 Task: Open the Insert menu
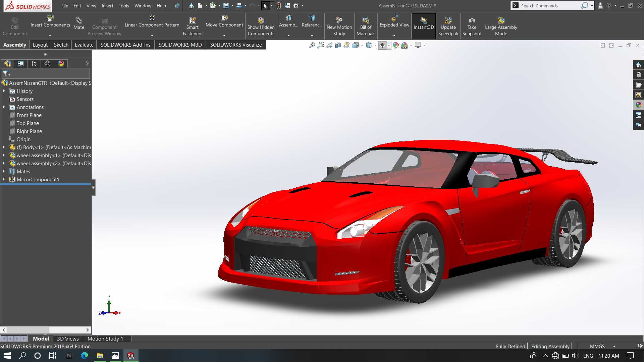(x=107, y=6)
